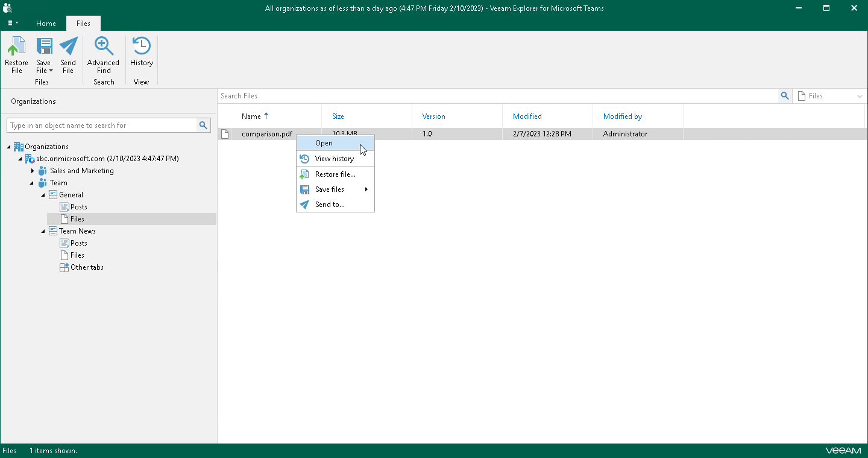Click the Restore file icon in context menu
Image resolution: width=868 pixels, height=458 pixels.
click(304, 174)
